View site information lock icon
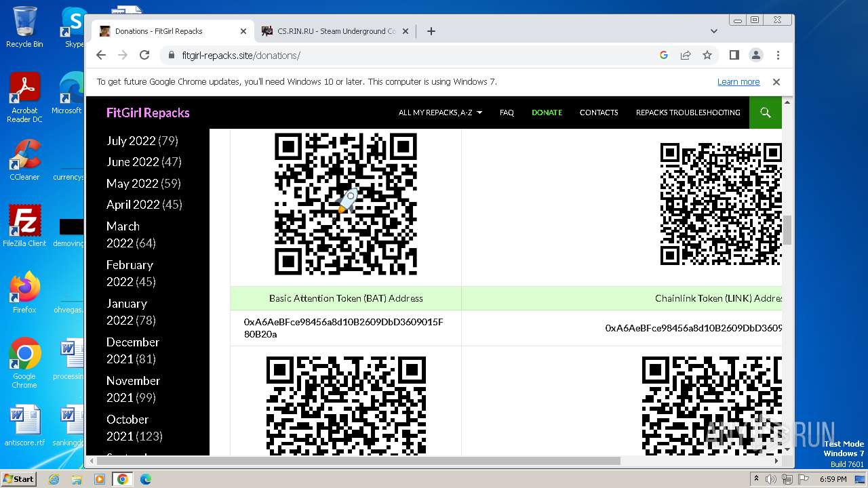The image size is (868, 488). [171, 55]
